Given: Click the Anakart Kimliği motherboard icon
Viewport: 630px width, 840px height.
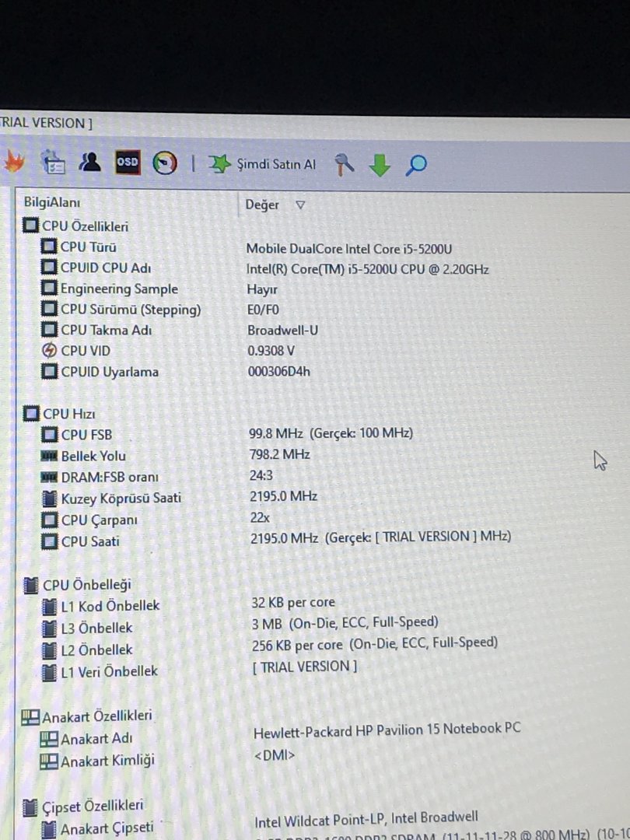Looking at the screenshot, I should [x=49, y=761].
